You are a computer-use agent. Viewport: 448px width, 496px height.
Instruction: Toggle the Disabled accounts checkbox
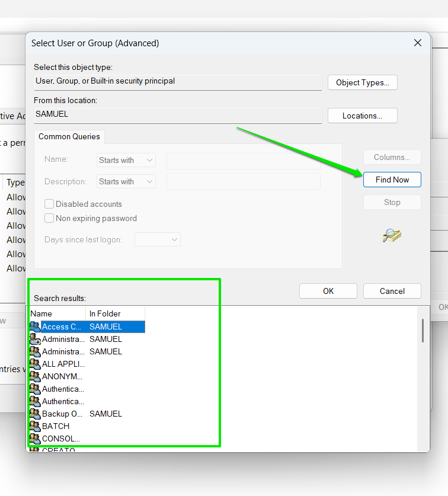[x=49, y=204]
